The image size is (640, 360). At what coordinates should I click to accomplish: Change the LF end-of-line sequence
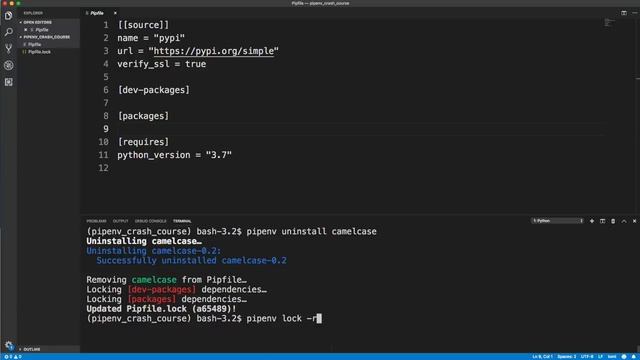pos(600,357)
